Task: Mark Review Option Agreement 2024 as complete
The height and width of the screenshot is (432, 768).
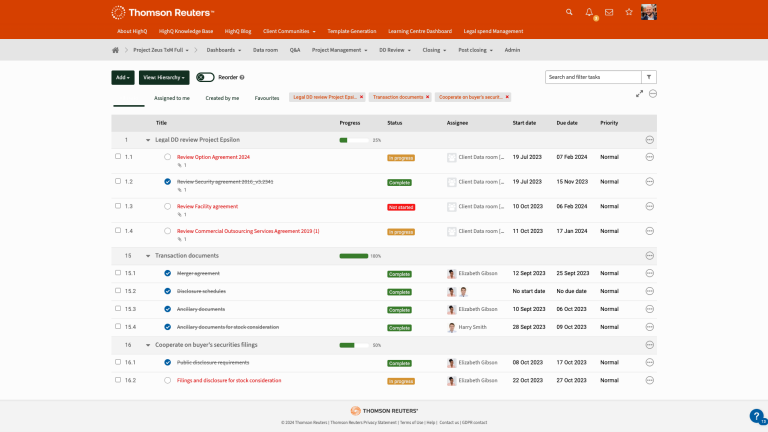Action: (x=167, y=157)
